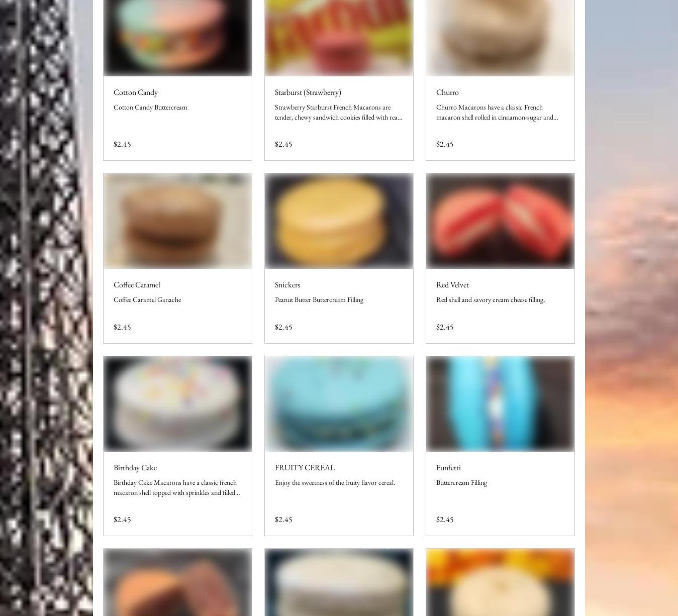Open the Cotton Candy product title

(x=135, y=92)
